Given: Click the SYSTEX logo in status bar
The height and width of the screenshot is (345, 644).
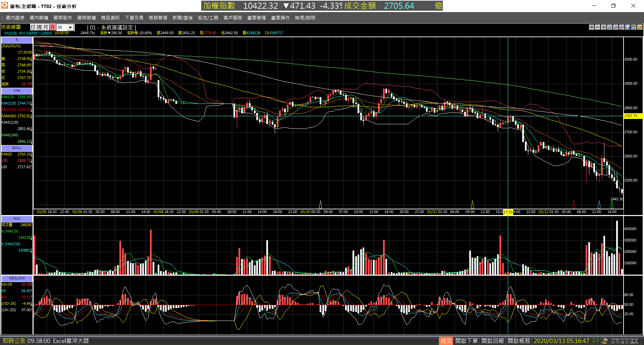Looking at the screenshot, I should point(625,341).
